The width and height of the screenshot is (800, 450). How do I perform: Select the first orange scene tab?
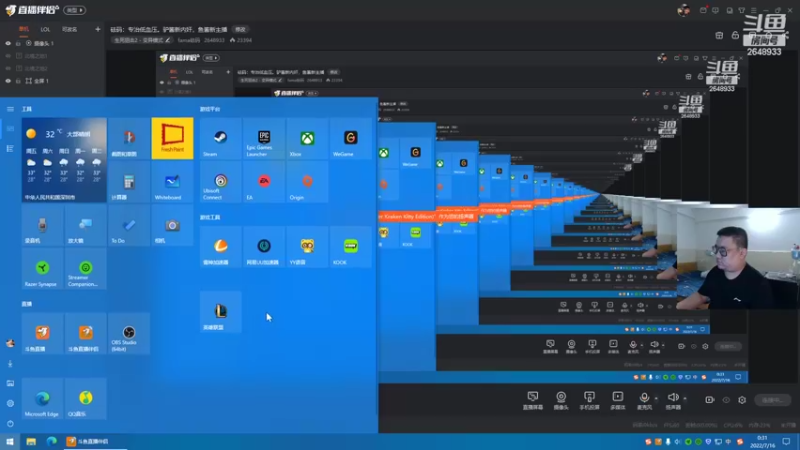point(24,29)
